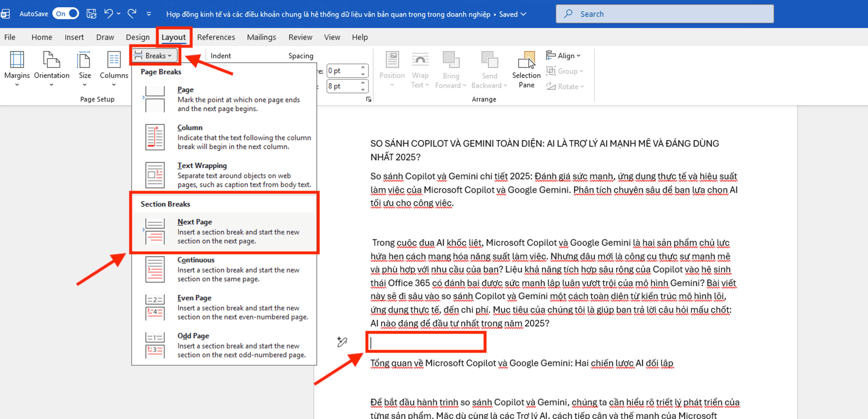This screenshot has width=868, height=419.
Task: Insert a Column break
Action: tap(224, 137)
